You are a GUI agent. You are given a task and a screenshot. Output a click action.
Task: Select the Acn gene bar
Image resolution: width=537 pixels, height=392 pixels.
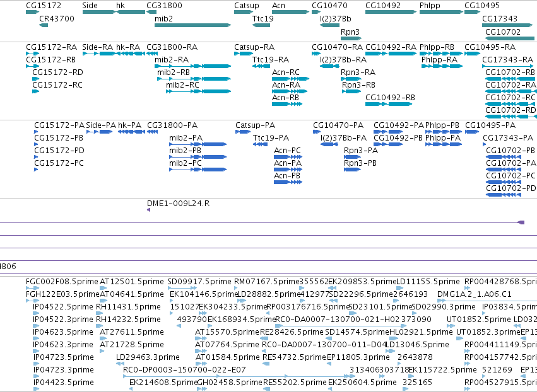point(290,12)
